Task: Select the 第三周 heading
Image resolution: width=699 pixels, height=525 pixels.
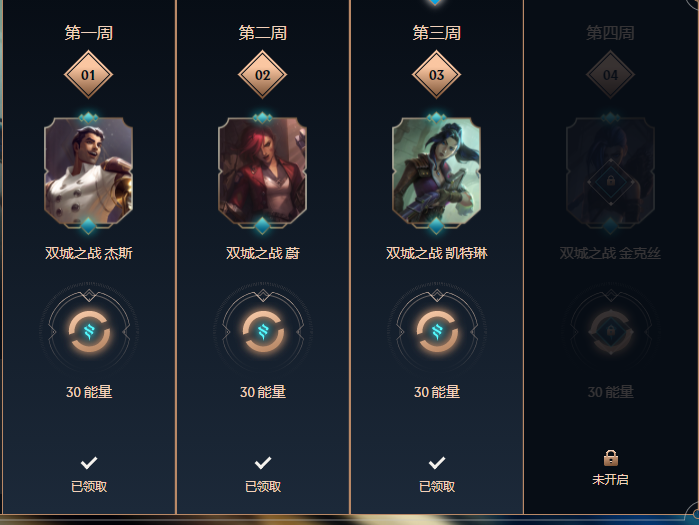Action: [x=436, y=33]
